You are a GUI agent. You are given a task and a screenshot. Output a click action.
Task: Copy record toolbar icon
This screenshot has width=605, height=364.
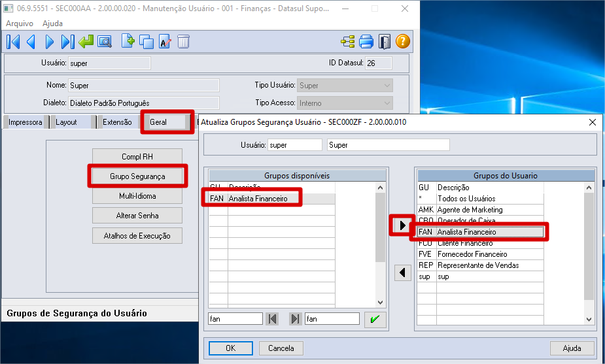[x=147, y=42]
